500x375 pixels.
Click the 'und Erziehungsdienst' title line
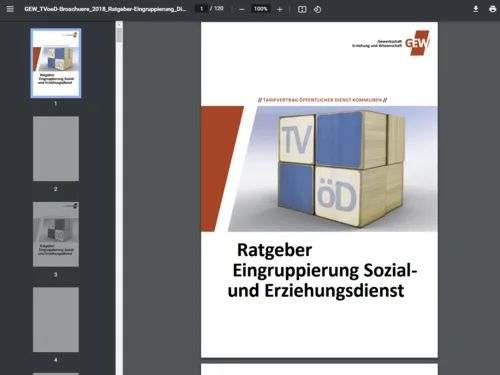pos(316,290)
